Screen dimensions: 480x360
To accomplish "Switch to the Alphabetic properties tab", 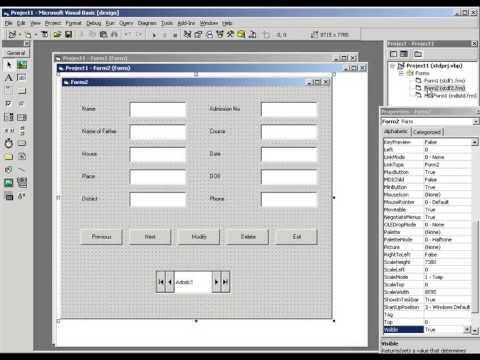I will [x=396, y=132].
